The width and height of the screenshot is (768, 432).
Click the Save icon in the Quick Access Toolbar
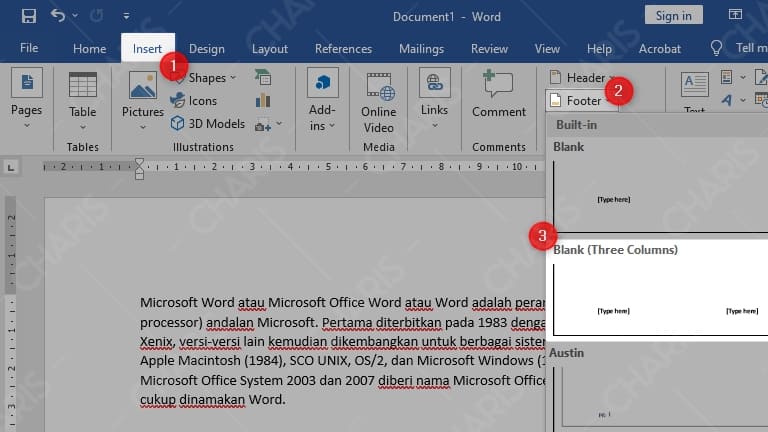click(x=29, y=16)
